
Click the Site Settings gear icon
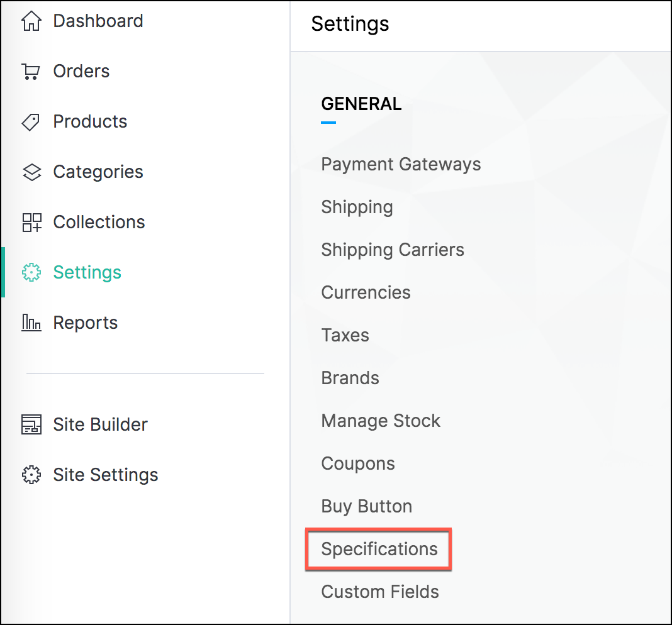31,475
